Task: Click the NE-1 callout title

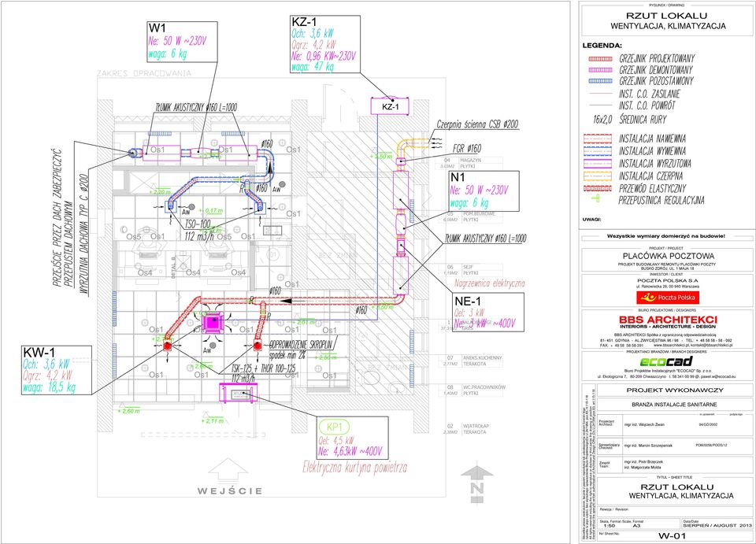Action: point(468,302)
